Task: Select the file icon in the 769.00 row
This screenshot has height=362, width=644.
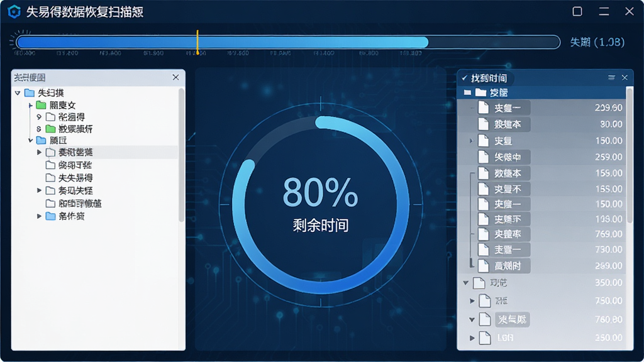Action: (484, 234)
